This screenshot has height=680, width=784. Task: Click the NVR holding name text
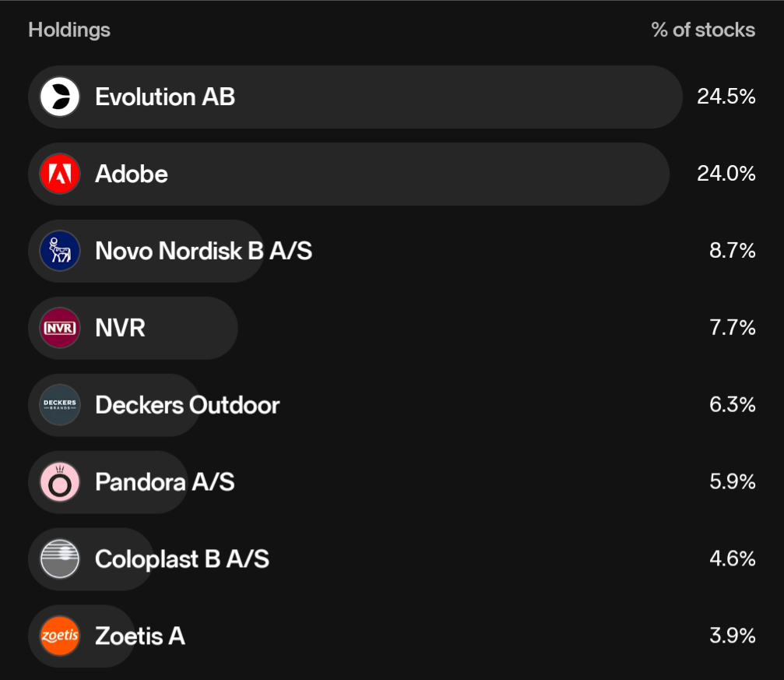[x=120, y=328]
